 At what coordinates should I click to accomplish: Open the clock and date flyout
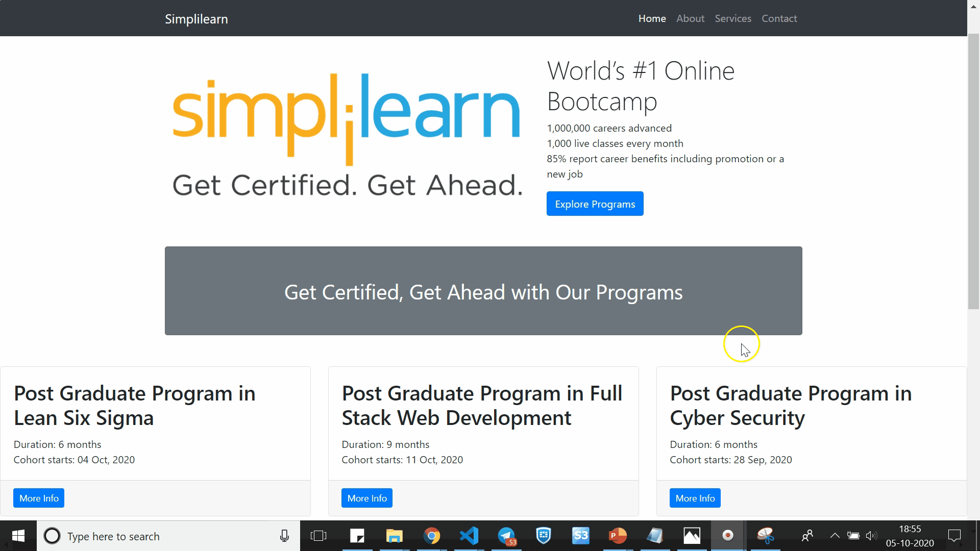coord(910,536)
